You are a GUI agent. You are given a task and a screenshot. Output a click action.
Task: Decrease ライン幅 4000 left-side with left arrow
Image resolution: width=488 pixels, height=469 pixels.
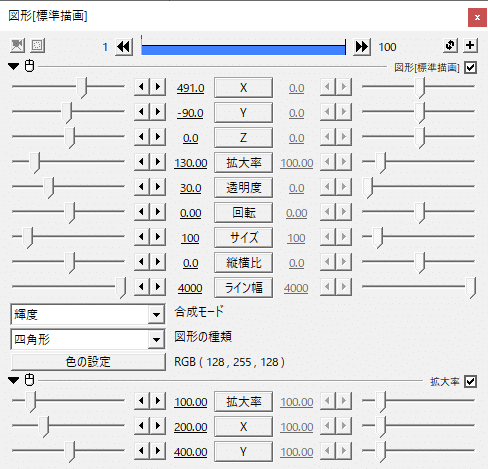[142, 287]
